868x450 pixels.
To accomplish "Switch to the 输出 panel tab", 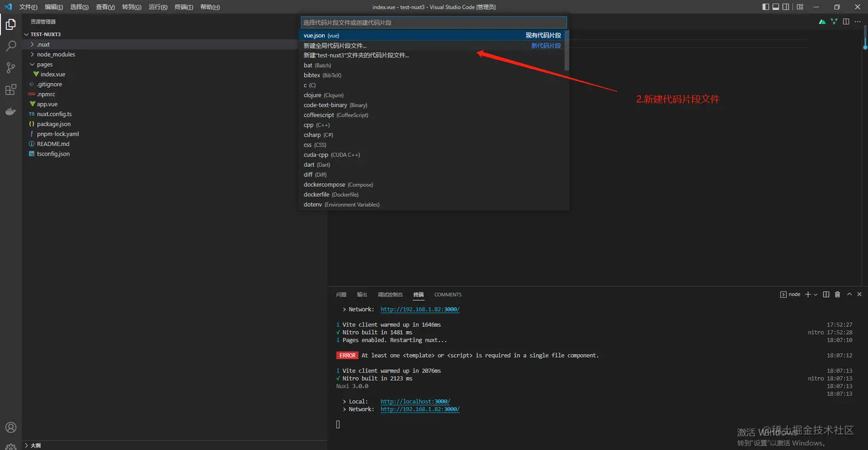I will click(362, 294).
